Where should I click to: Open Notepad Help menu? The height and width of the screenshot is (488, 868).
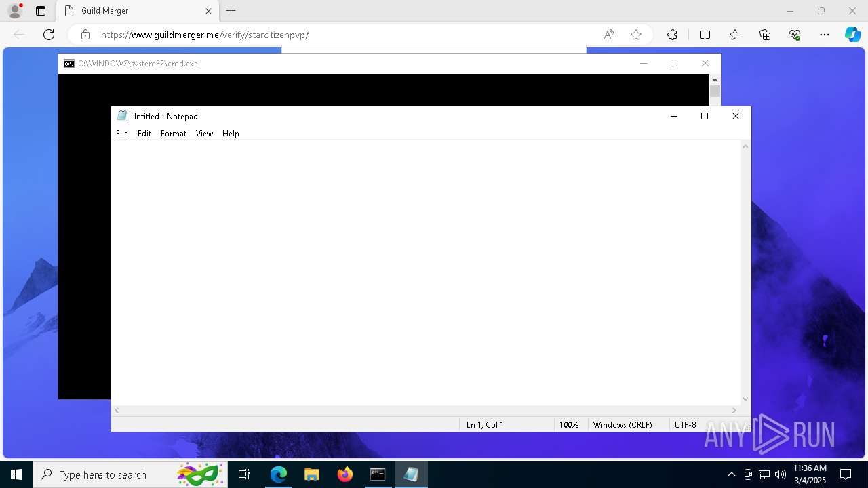(x=231, y=134)
